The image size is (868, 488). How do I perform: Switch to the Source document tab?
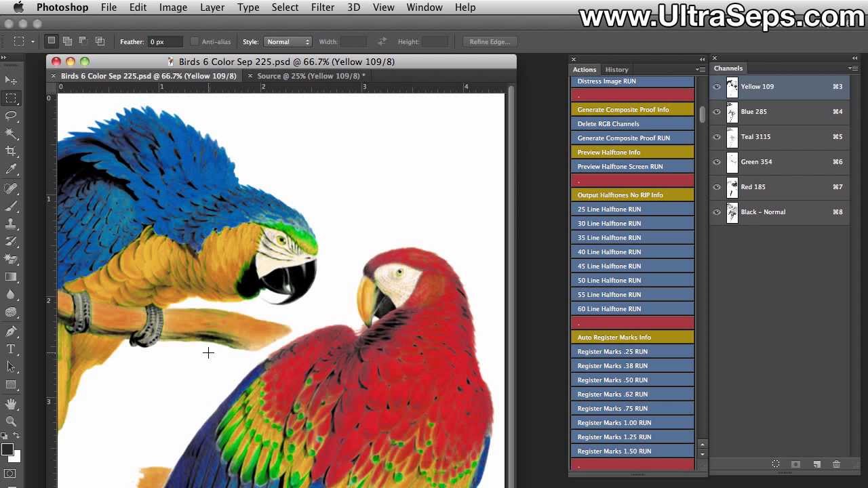311,76
